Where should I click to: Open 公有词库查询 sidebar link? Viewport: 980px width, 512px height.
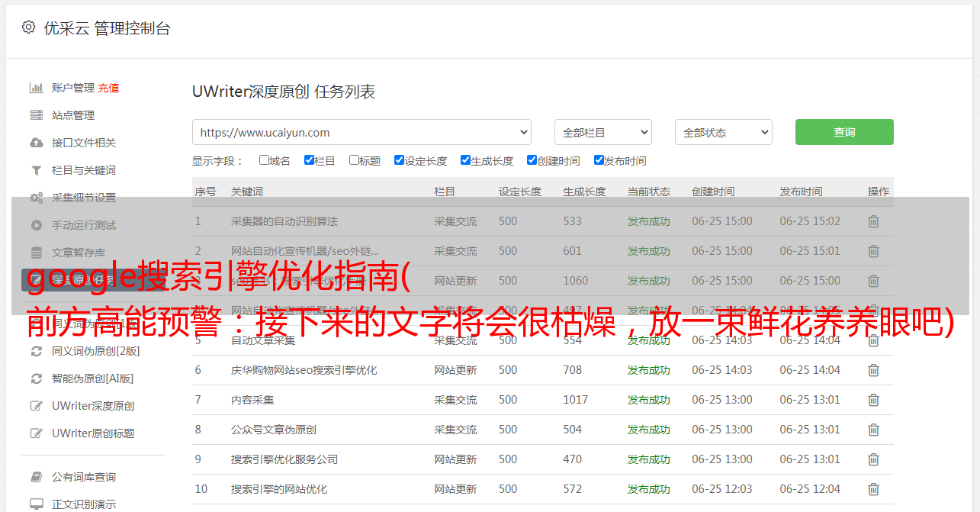click(84, 477)
